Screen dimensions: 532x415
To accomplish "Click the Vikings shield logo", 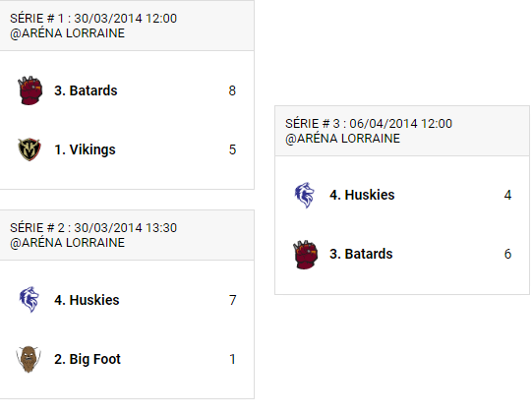I will tap(30, 149).
